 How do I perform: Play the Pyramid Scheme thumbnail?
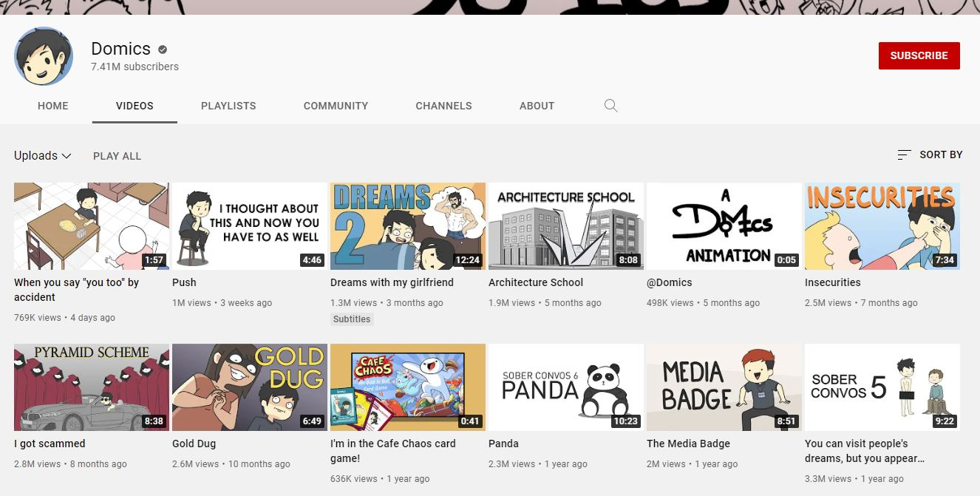[92, 387]
